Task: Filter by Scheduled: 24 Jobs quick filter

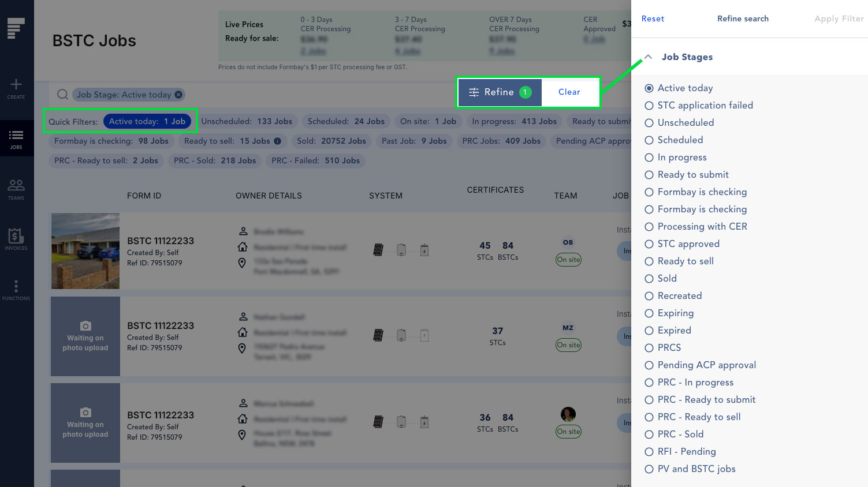Action: coord(346,121)
